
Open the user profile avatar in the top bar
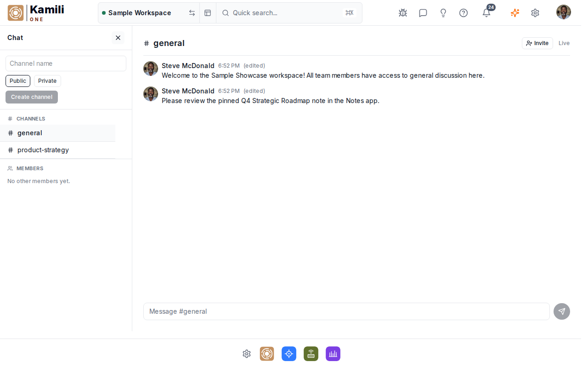564,12
